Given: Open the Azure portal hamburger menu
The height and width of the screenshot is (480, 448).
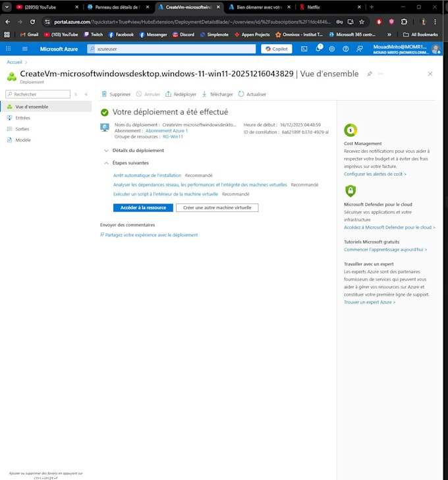Looking at the screenshot, I should click(x=25, y=49).
